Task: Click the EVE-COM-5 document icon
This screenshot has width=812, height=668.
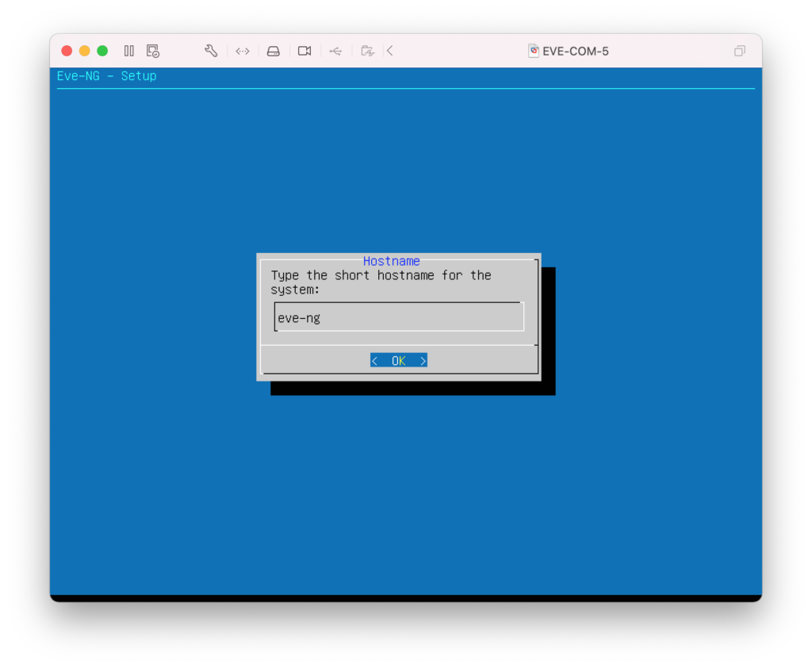Action: (534, 51)
